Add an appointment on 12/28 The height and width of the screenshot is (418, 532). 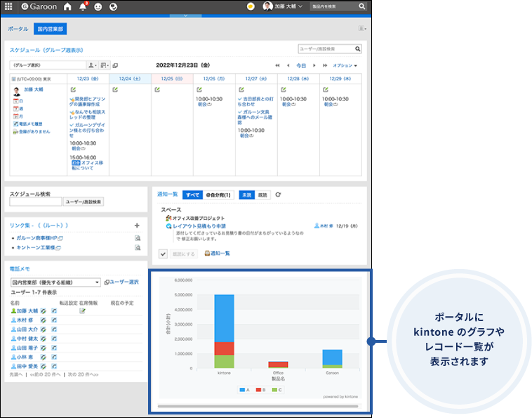tap(284, 90)
